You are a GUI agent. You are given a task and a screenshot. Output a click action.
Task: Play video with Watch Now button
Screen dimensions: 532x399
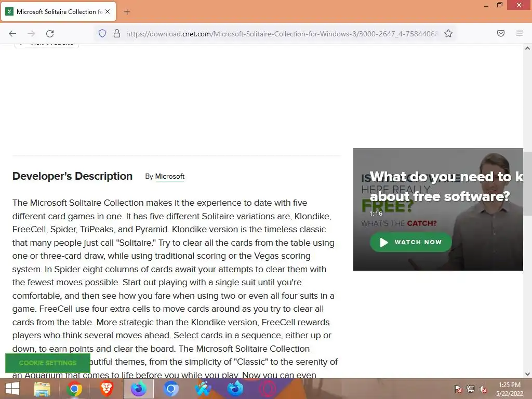click(410, 242)
